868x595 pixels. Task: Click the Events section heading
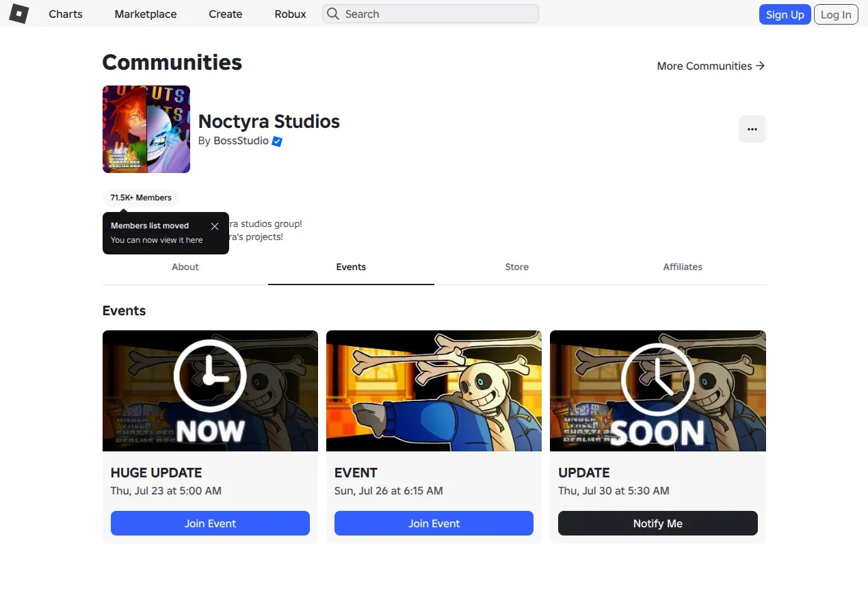124,310
